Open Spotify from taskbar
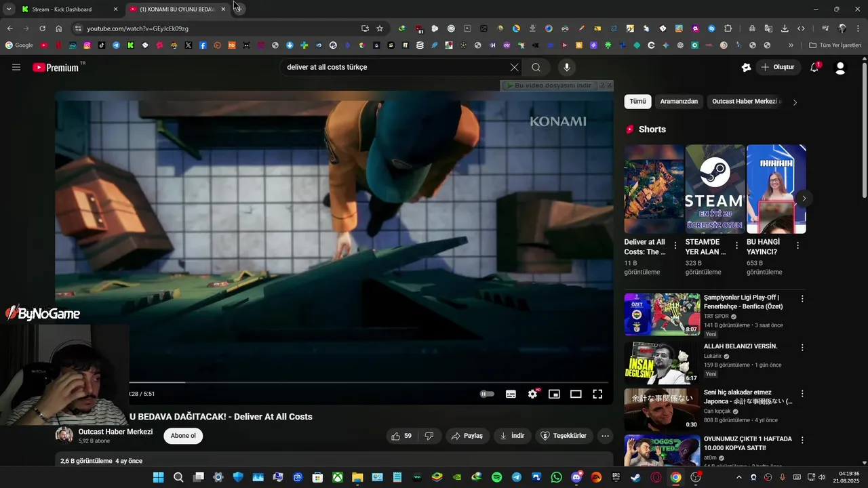Image resolution: width=868 pixels, height=488 pixels. (496, 477)
